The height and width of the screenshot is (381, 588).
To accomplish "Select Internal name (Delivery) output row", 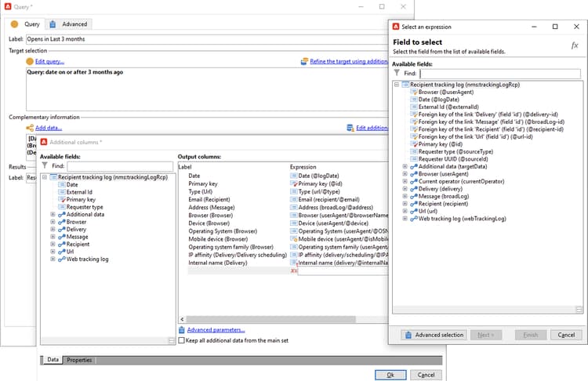I will pyautogui.click(x=284, y=263).
